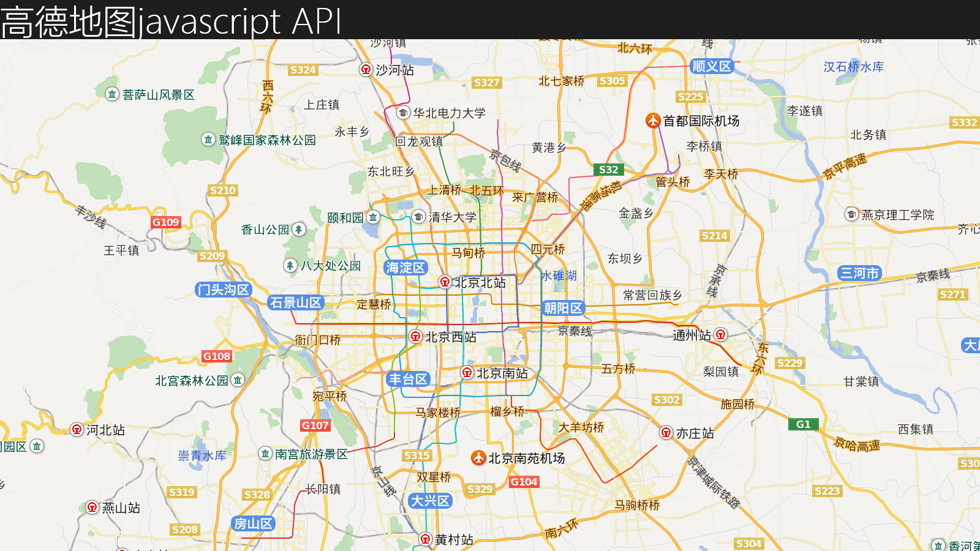Select the 北京南站 railway station icon
This screenshot has height=551, width=980.
point(467,373)
